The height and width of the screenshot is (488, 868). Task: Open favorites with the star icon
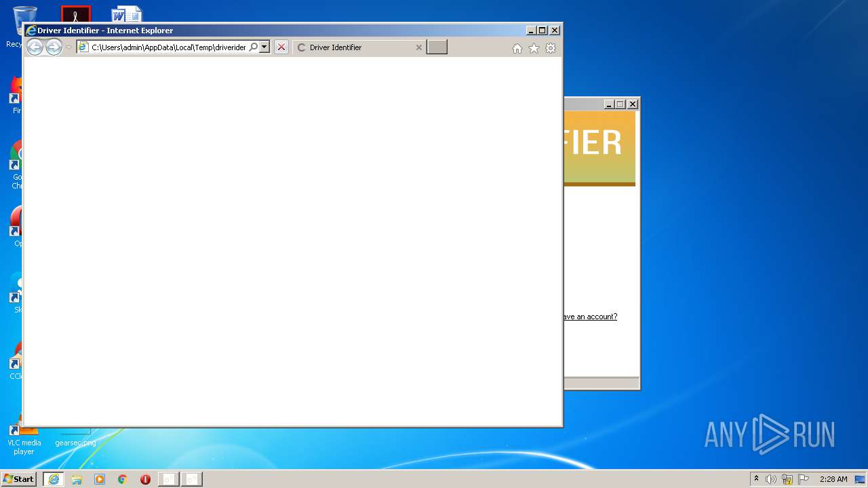(x=534, y=48)
